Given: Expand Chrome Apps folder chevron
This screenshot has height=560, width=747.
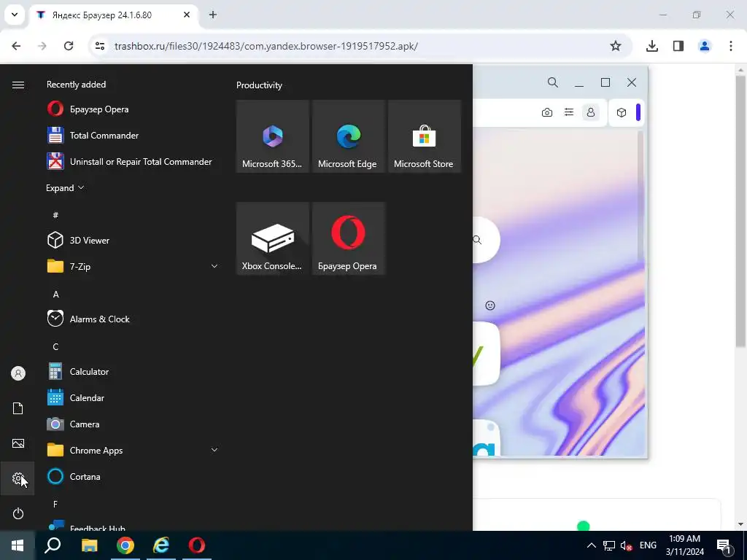Looking at the screenshot, I should pyautogui.click(x=214, y=450).
